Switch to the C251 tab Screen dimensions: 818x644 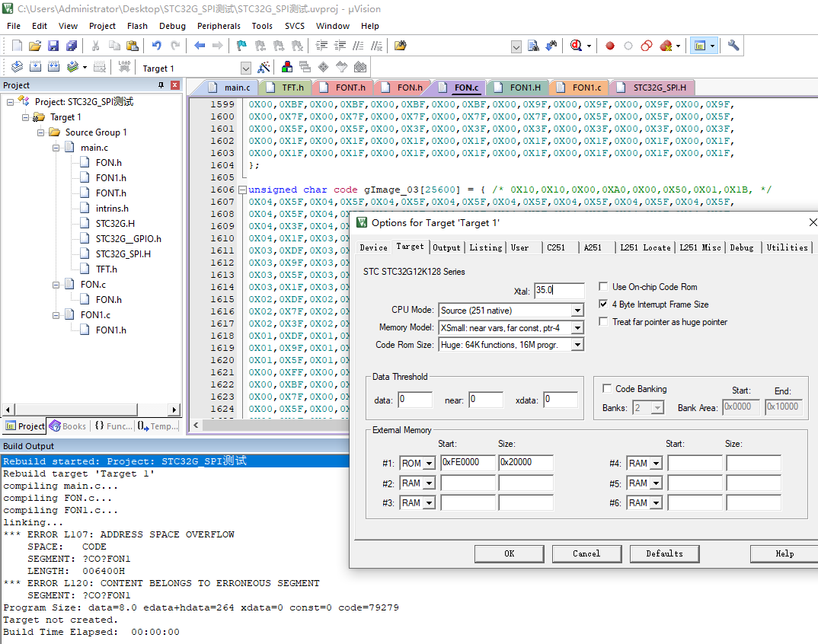556,247
